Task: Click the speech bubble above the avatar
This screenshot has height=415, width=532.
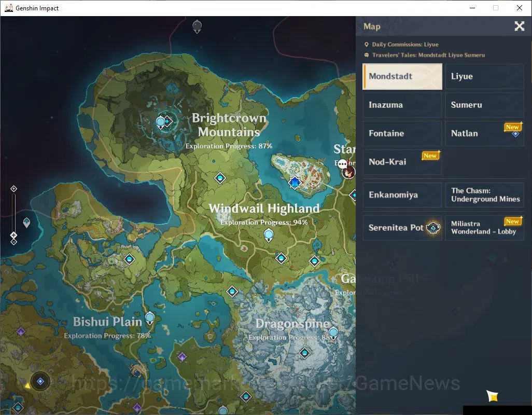Action: point(342,163)
